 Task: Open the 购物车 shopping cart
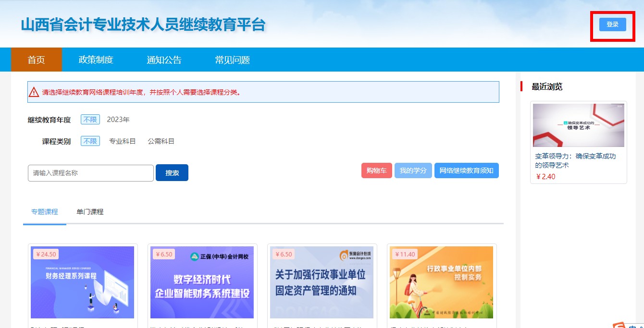(x=376, y=170)
